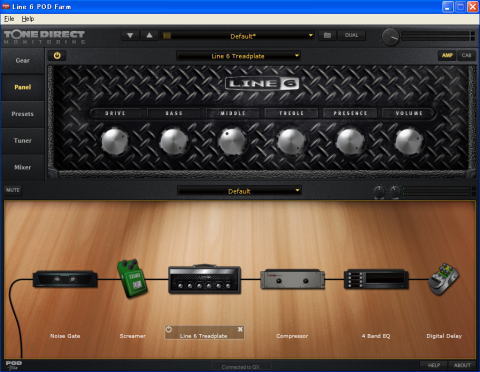This screenshot has height=372, width=480.
Task: Toggle the amp power button
Action: [57, 56]
